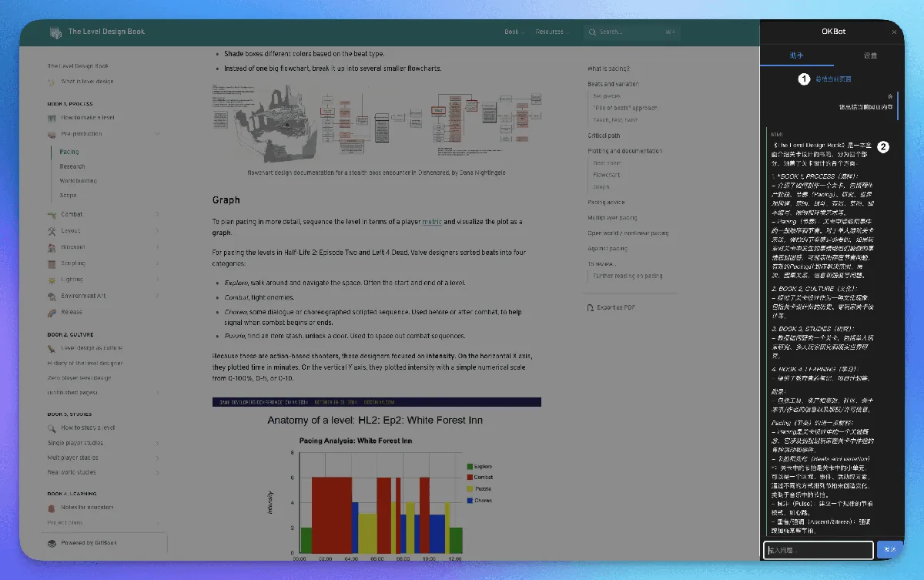
Task: Click the 输入问题 text input field
Action: [x=818, y=550]
